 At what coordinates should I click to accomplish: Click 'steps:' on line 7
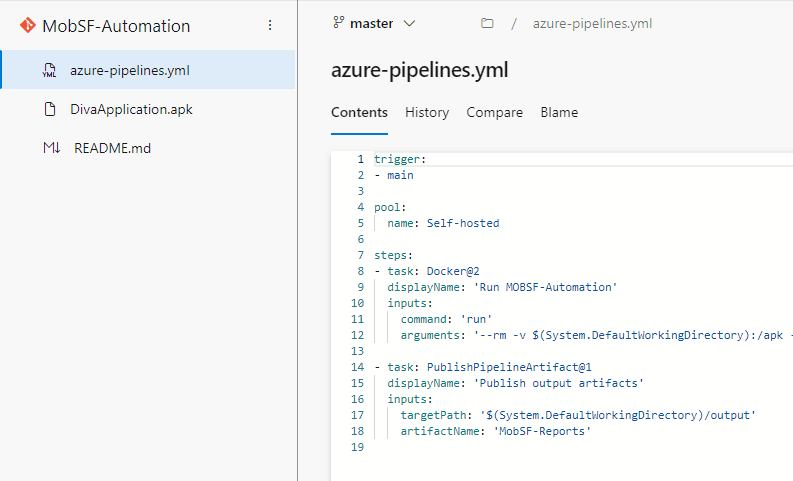click(x=393, y=255)
